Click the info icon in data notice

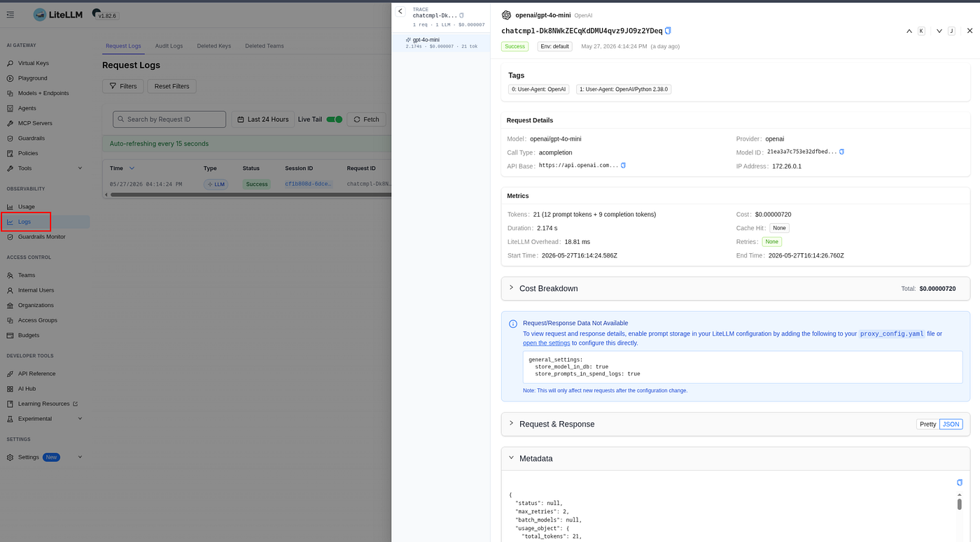pos(513,324)
